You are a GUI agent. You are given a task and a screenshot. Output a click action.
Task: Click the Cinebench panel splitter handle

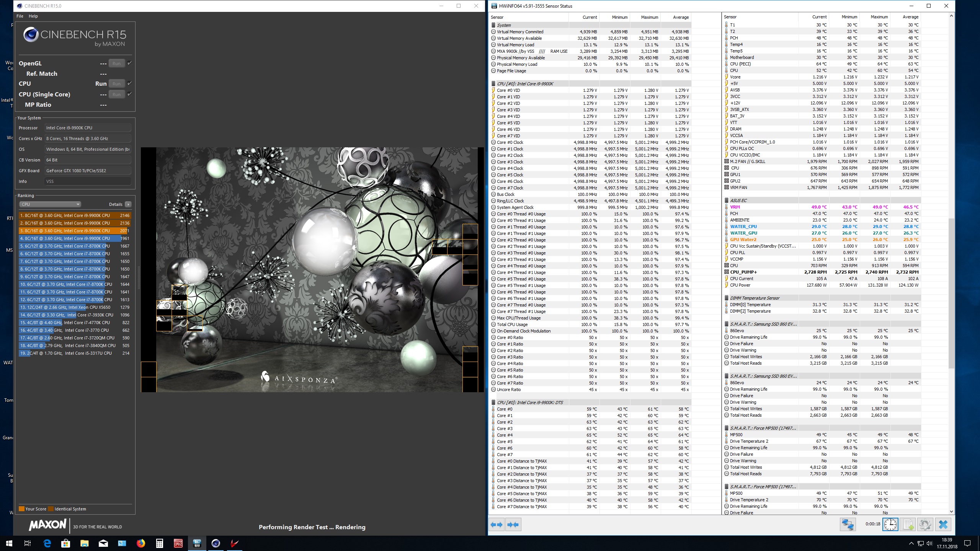tap(139, 277)
